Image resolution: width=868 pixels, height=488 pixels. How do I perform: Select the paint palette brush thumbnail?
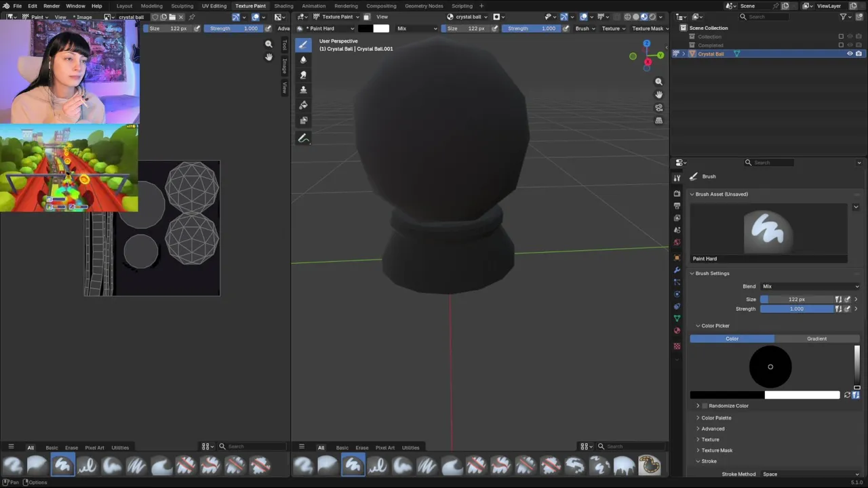click(649, 465)
